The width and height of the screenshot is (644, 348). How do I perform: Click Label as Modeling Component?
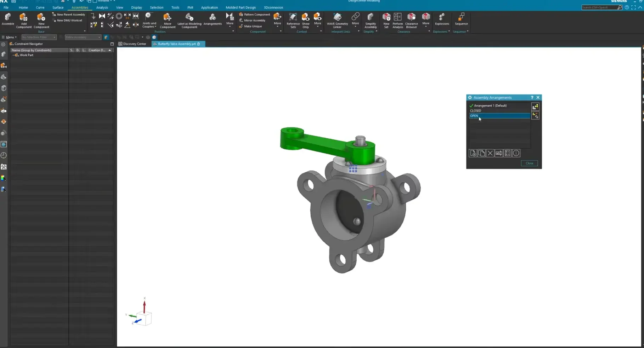click(x=189, y=21)
